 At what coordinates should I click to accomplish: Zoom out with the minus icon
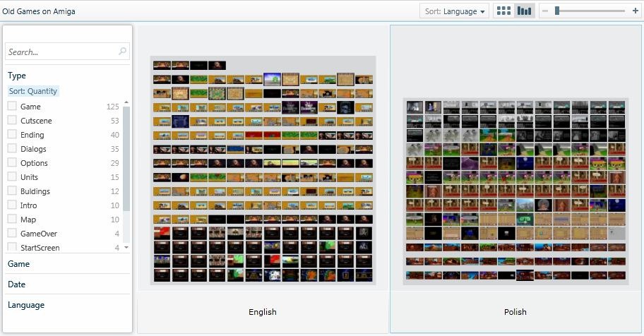[545, 11]
